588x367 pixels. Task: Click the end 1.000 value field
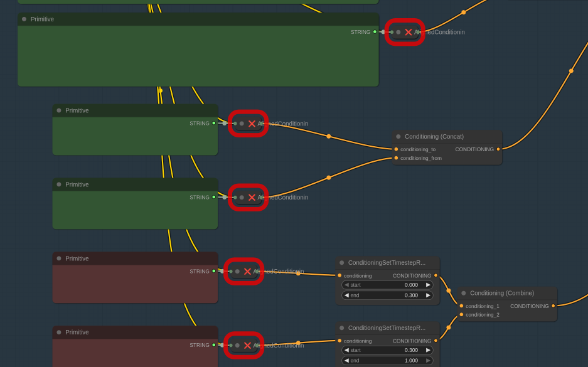point(387,360)
